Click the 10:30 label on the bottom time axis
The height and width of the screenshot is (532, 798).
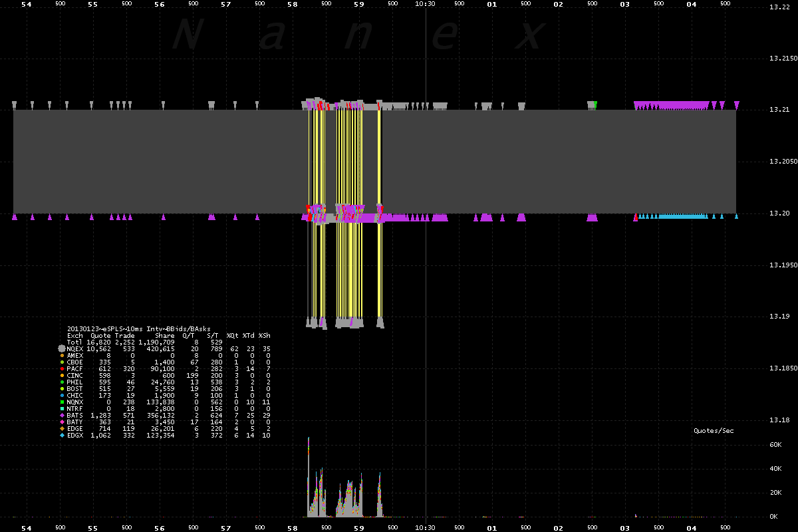tap(425, 527)
